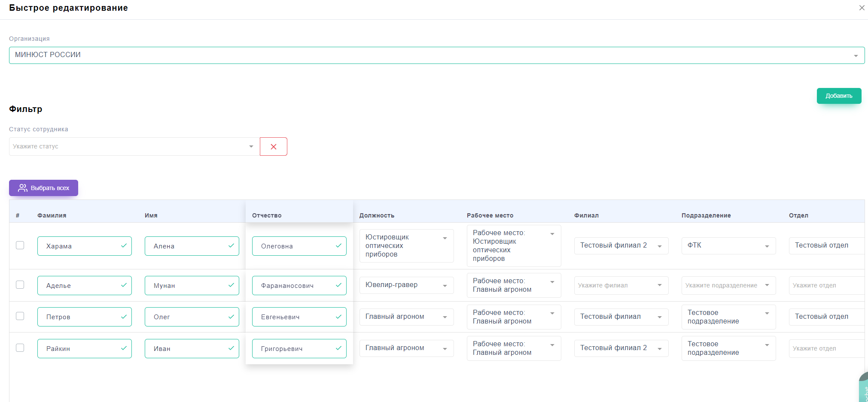The height and width of the screenshot is (402, 868).
Task: Click the chat widget icon at bottom right
Action: click(864, 388)
